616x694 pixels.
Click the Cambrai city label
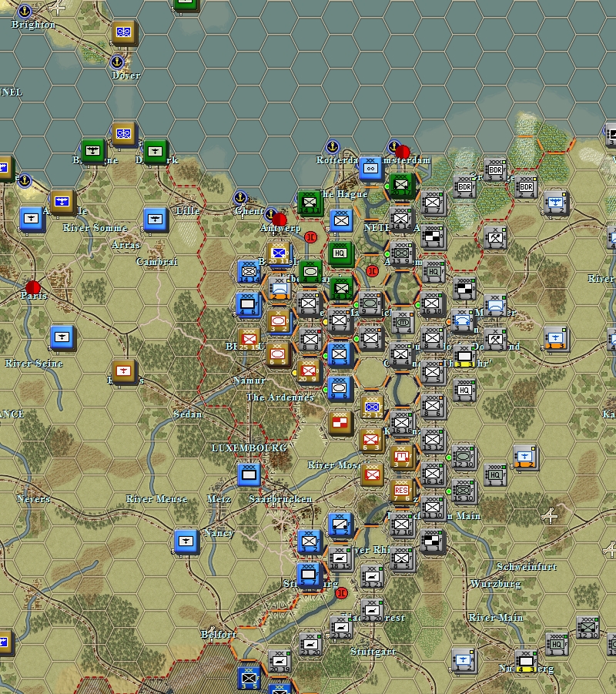pos(156,262)
